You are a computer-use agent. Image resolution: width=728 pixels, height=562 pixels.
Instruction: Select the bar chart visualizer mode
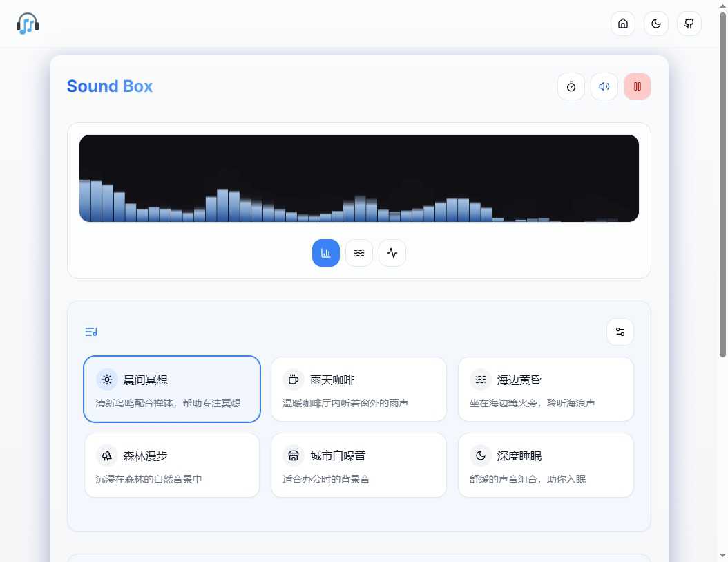pyautogui.click(x=325, y=252)
